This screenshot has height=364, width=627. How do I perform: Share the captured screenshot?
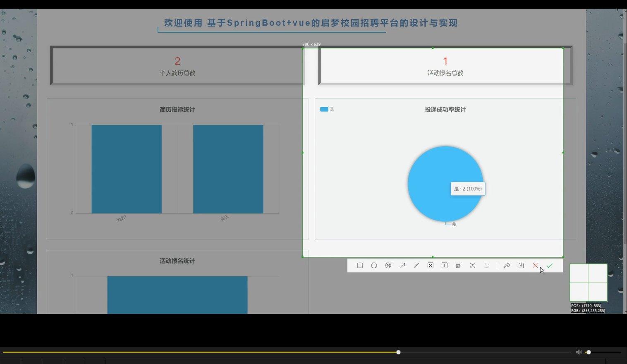[507, 266]
